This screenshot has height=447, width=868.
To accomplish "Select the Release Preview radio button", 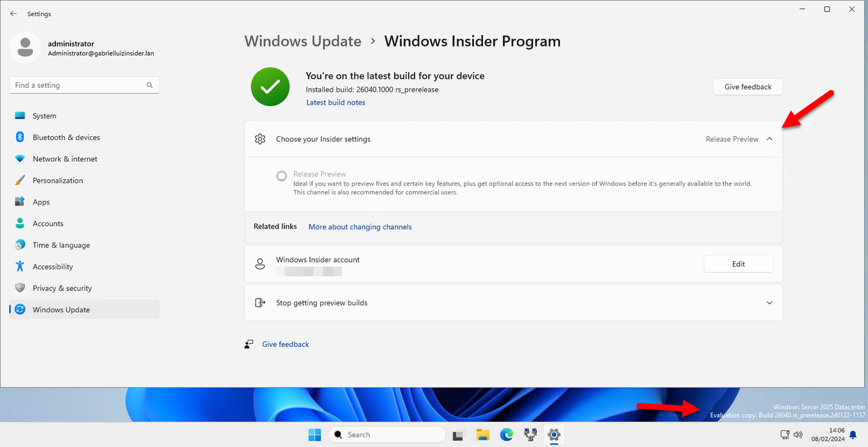I will click(x=282, y=176).
